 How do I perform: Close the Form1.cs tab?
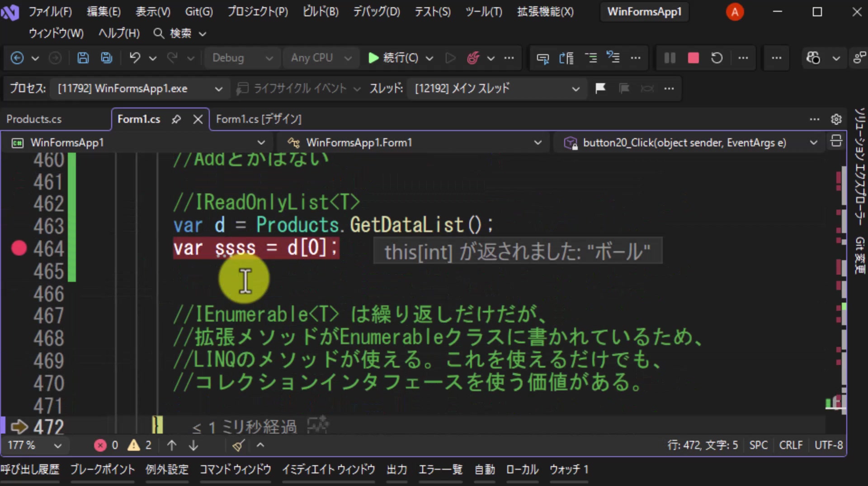pos(198,119)
